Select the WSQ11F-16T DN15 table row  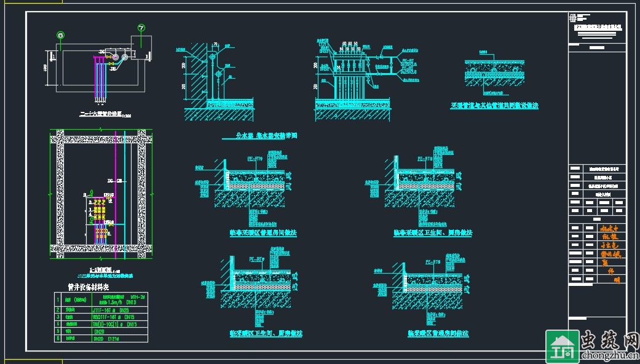tap(101, 317)
